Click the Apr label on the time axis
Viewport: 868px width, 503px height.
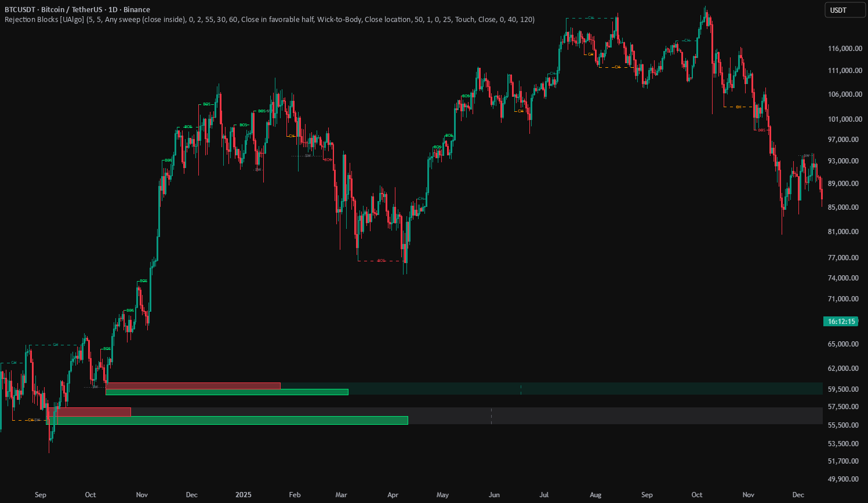coord(393,495)
